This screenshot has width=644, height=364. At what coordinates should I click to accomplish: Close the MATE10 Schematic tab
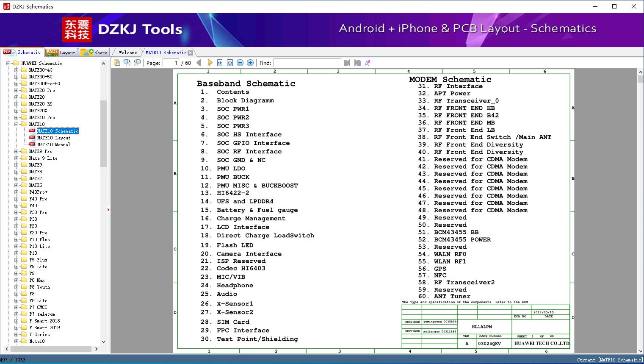pos(190,53)
